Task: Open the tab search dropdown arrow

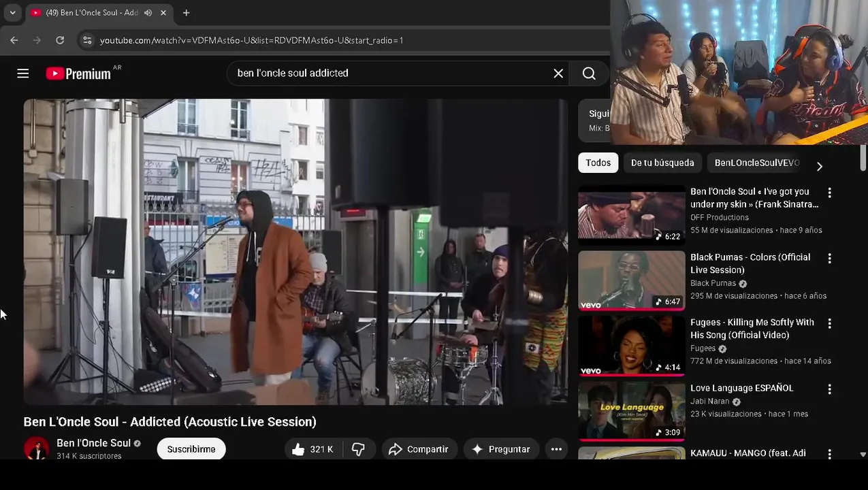Action: tap(12, 12)
